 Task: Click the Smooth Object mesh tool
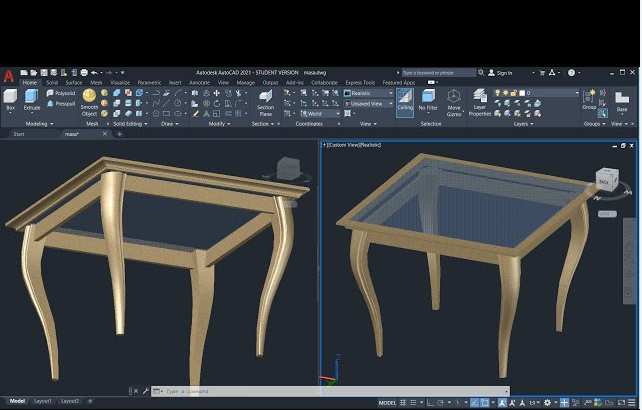89,102
